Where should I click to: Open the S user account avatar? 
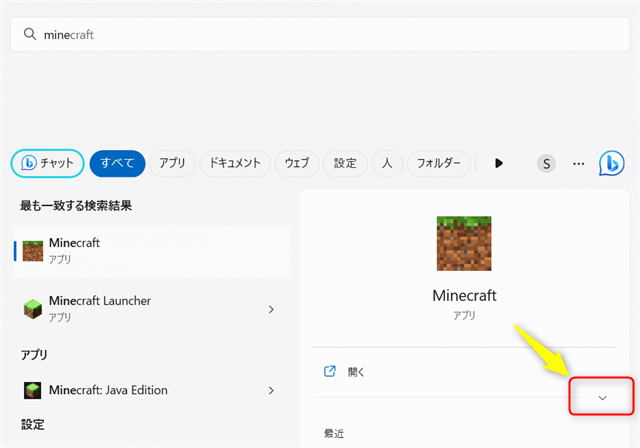click(546, 163)
